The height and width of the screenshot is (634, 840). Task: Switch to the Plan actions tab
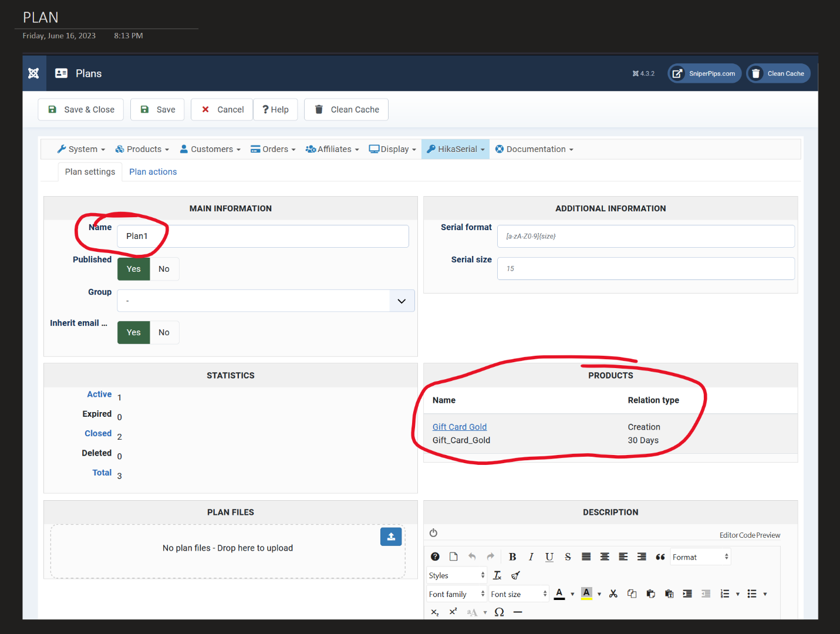point(153,172)
